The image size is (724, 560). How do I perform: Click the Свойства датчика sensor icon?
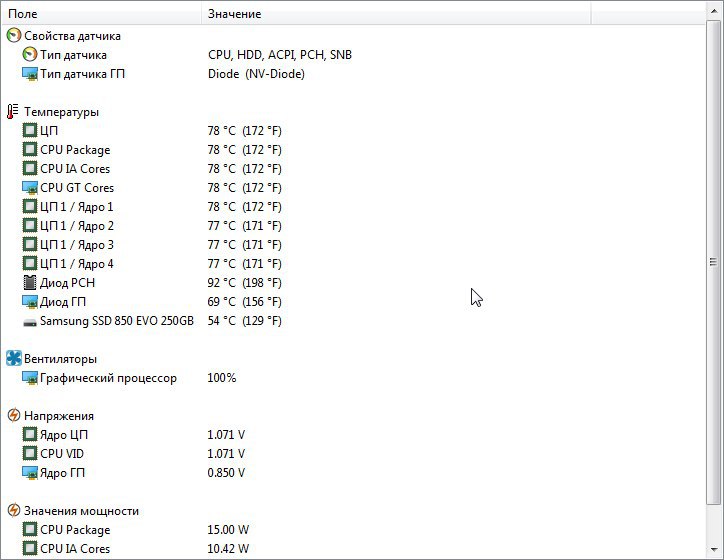click(x=14, y=36)
